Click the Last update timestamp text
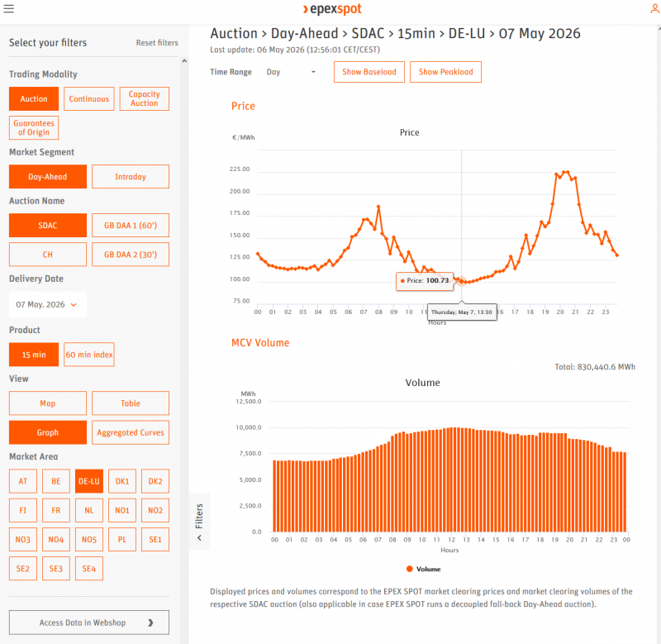Viewport: 661px width, 644px height. click(x=295, y=50)
